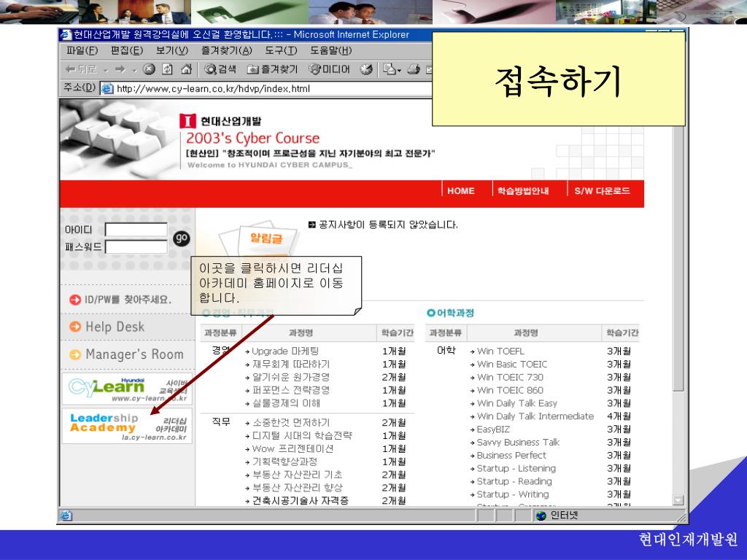Click the CyLearn banner
This screenshot has width=747, height=560.
click(x=127, y=389)
